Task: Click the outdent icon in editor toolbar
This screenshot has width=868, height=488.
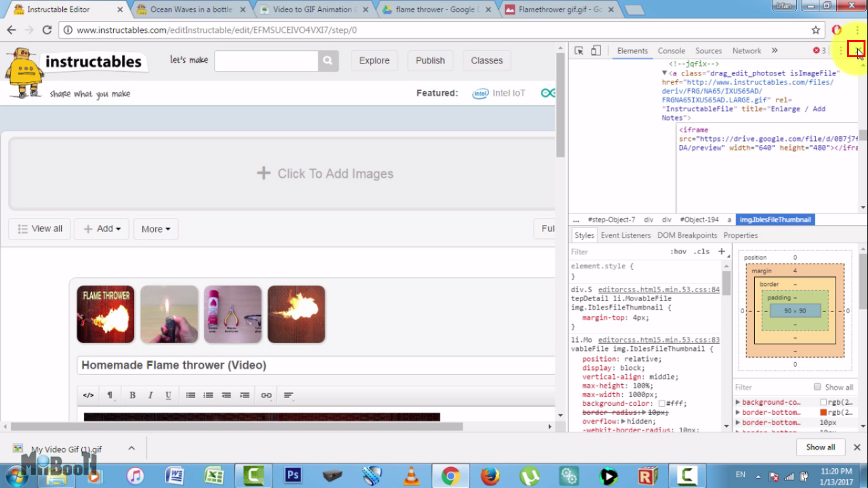Action: [226, 395]
